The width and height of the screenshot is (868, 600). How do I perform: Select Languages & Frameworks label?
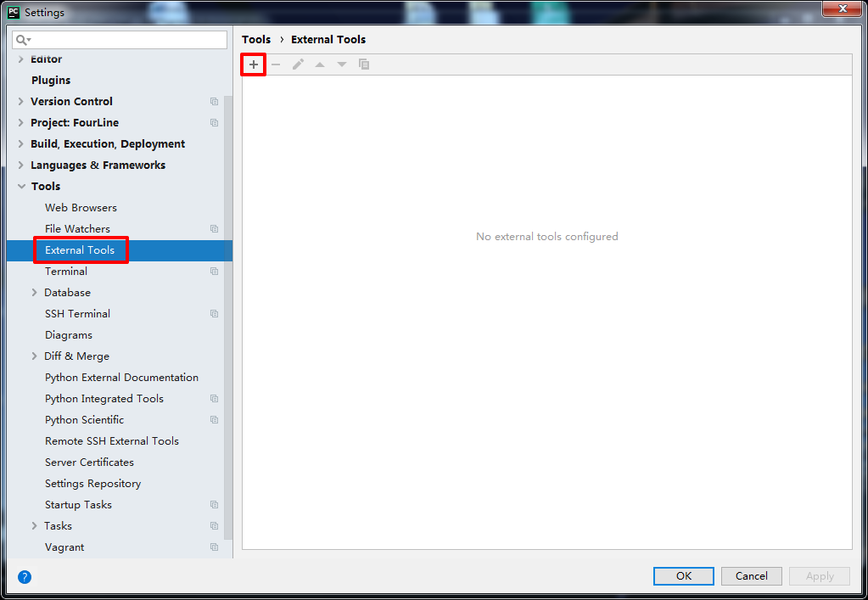tap(98, 165)
